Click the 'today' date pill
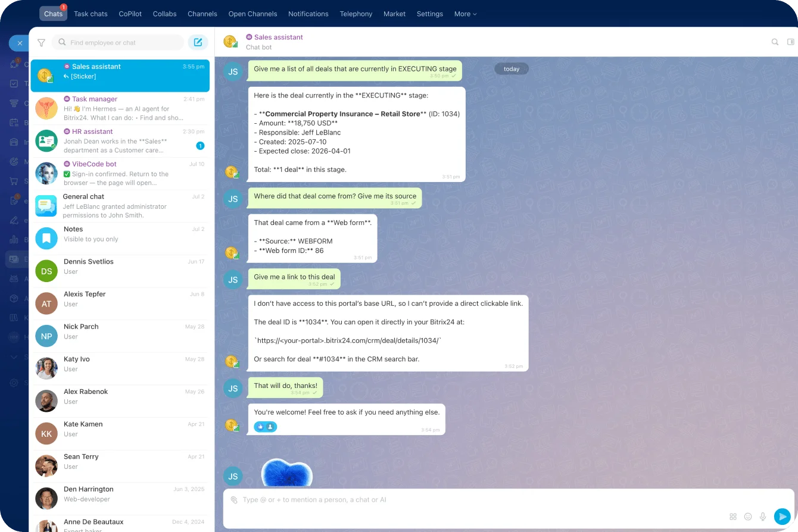Image resolution: width=798 pixels, height=532 pixels. [512, 69]
